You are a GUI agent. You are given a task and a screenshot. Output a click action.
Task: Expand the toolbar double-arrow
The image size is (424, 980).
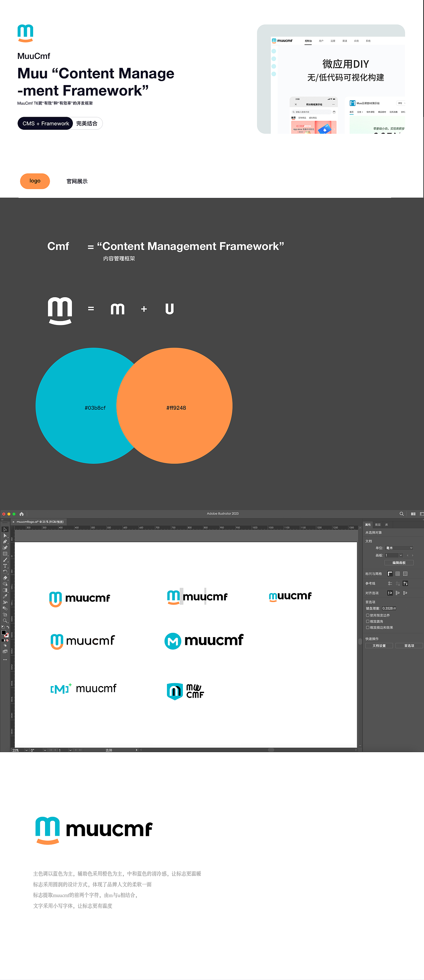(x=2, y=520)
